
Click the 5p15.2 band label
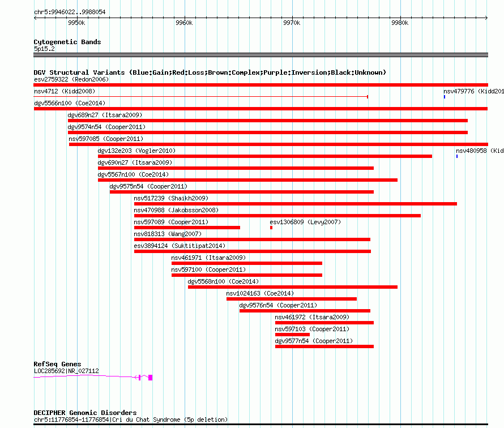pos(44,49)
